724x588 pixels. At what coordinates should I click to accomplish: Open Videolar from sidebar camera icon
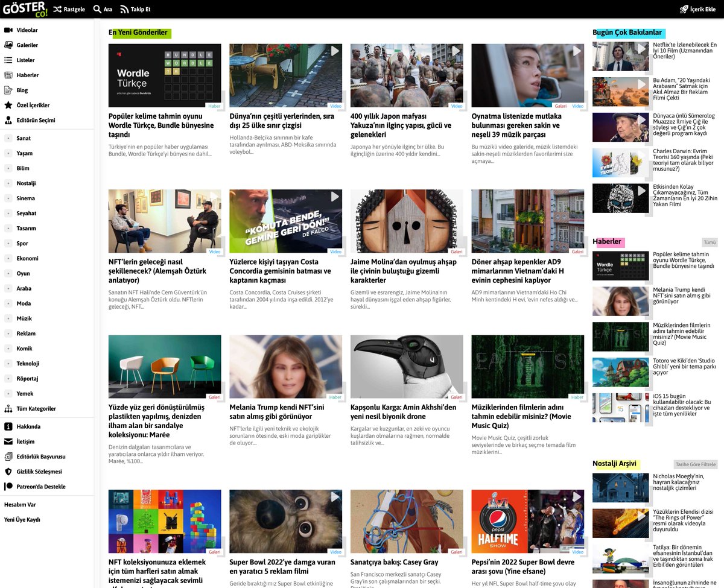[8, 30]
